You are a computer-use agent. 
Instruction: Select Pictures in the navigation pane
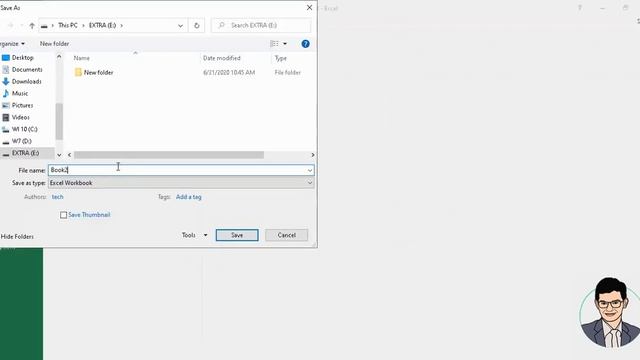pyautogui.click(x=22, y=105)
